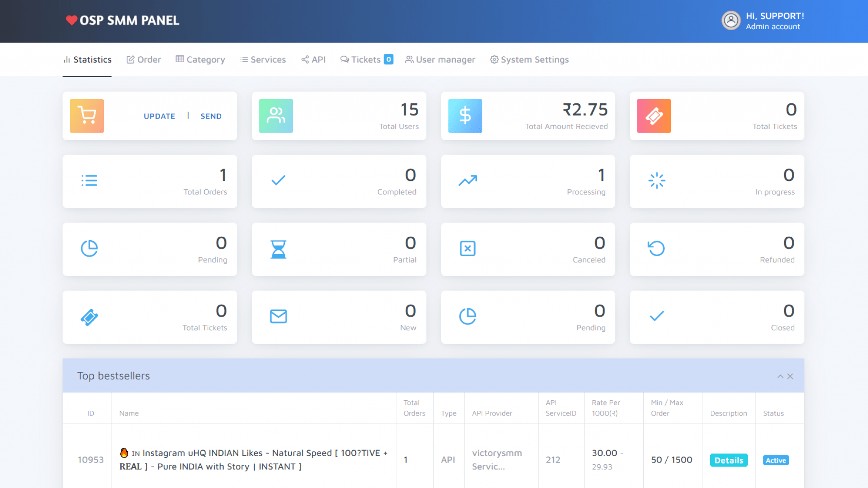Open the Statistics tab
868x488 pixels.
[x=87, y=59]
